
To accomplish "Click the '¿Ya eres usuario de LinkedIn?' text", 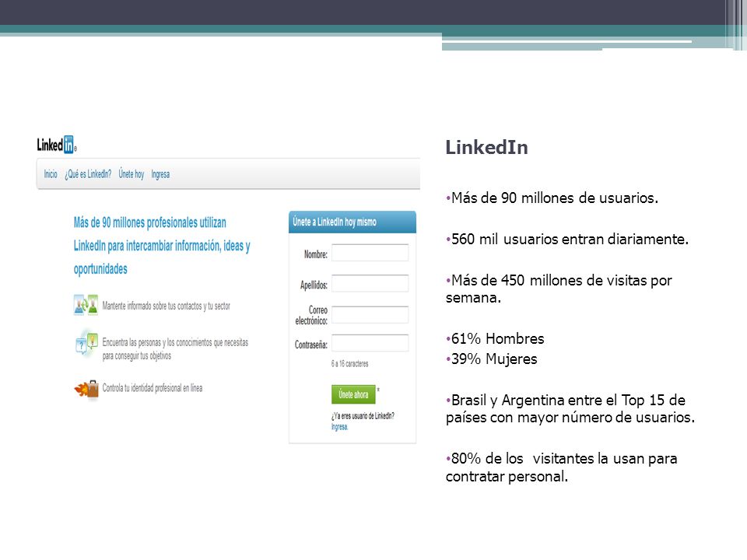I will pos(363,416).
